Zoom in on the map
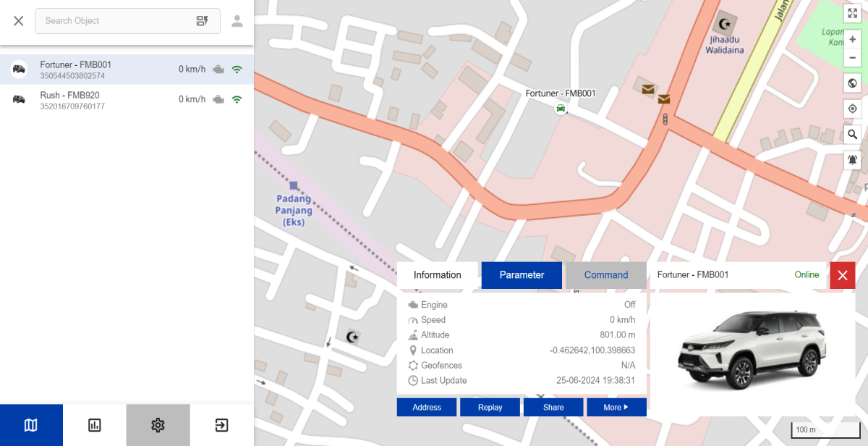The image size is (868, 446). click(853, 40)
